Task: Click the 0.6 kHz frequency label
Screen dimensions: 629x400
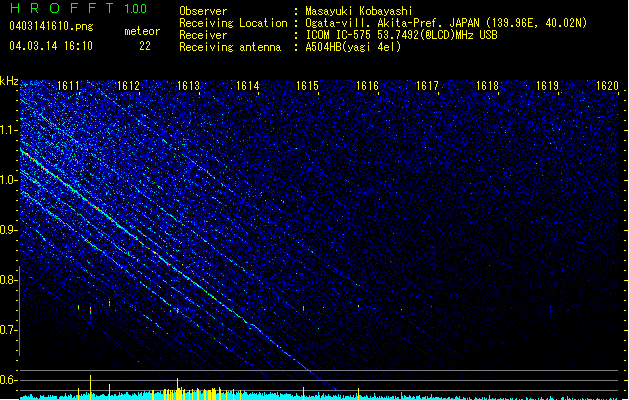Action: coord(9,380)
